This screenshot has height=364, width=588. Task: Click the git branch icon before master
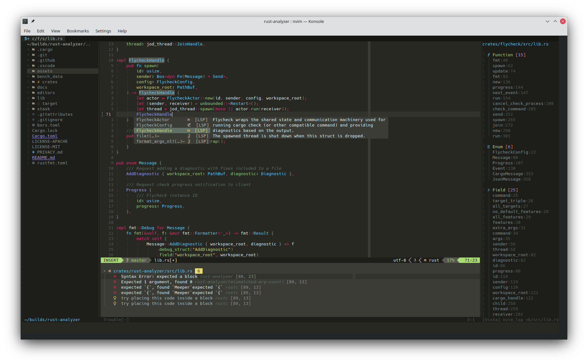click(128, 260)
